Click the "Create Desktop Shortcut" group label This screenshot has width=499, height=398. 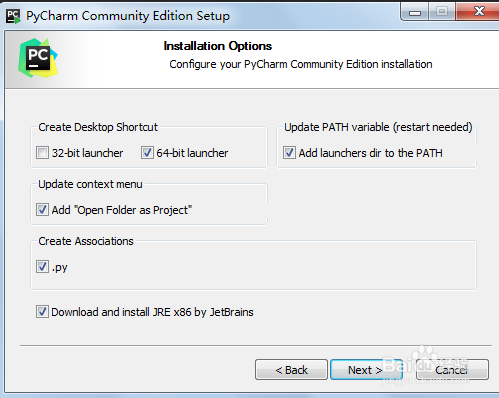(98, 127)
